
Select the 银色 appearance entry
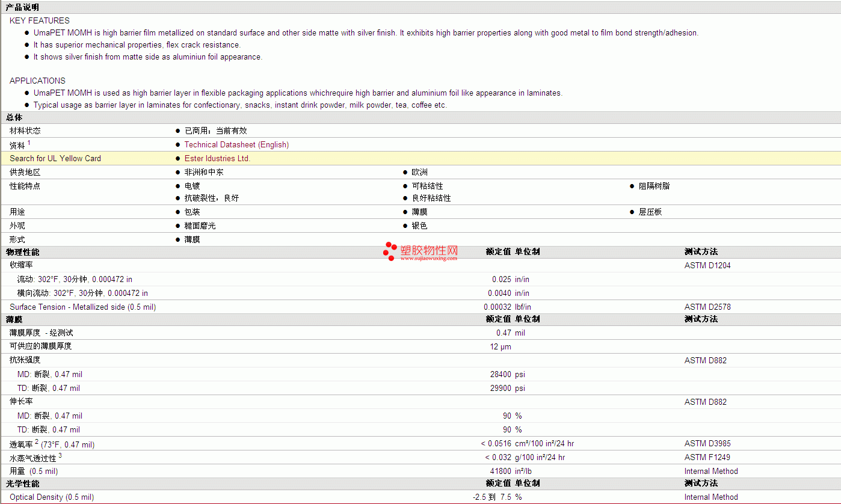click(x=420, y=226)
